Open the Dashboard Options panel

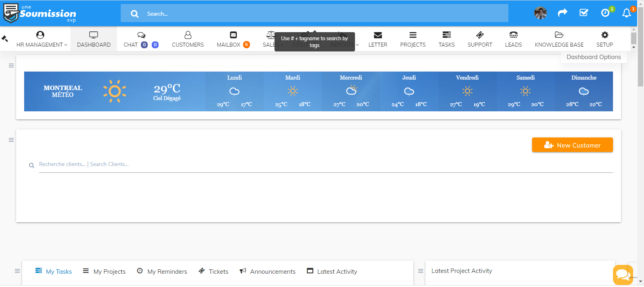[x=593, y=57]
